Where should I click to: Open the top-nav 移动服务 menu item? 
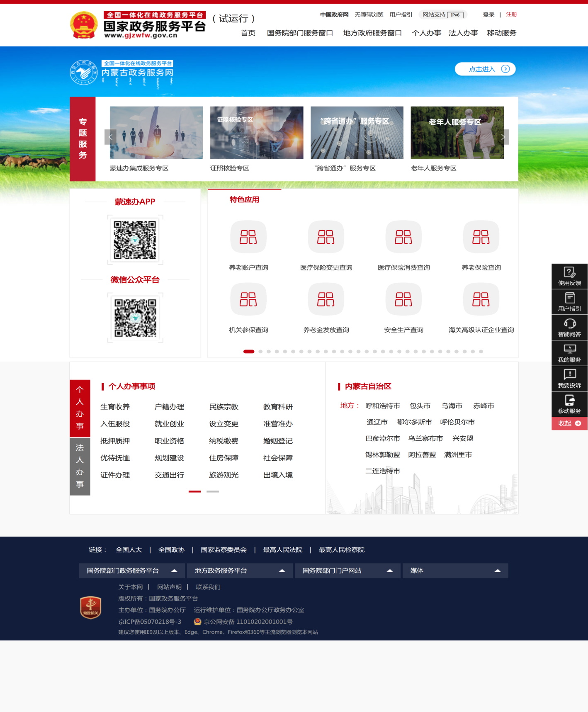[x=501, y=33]
